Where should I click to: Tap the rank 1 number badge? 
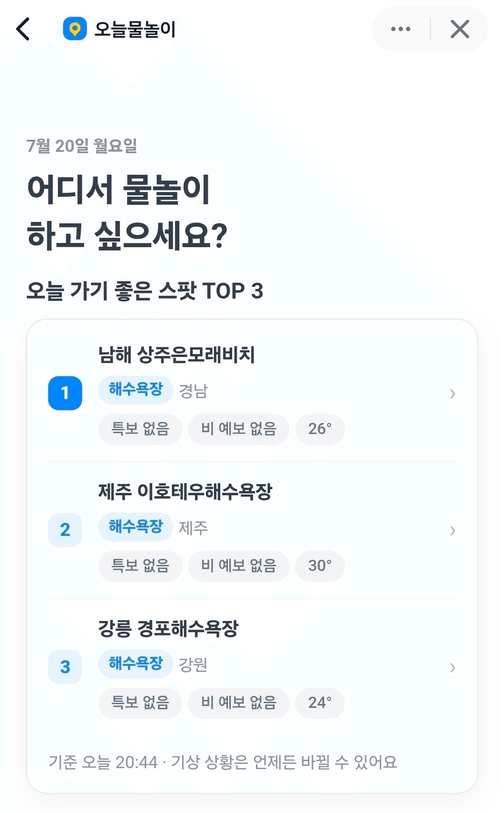coord(65,393)
